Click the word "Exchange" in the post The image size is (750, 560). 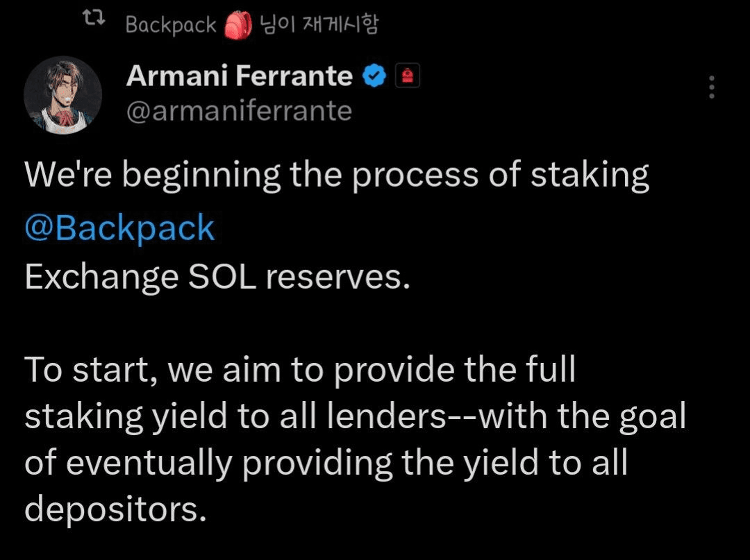[101, 278]
